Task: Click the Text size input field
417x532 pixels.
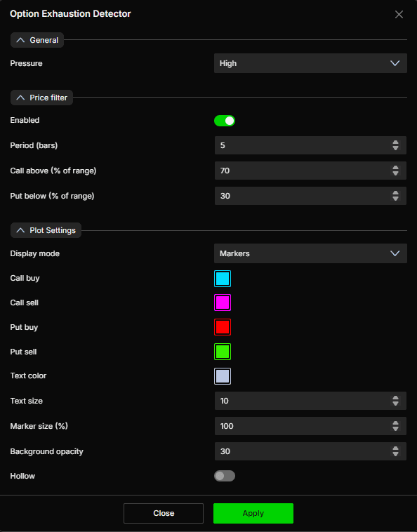Action: (310, 401)
